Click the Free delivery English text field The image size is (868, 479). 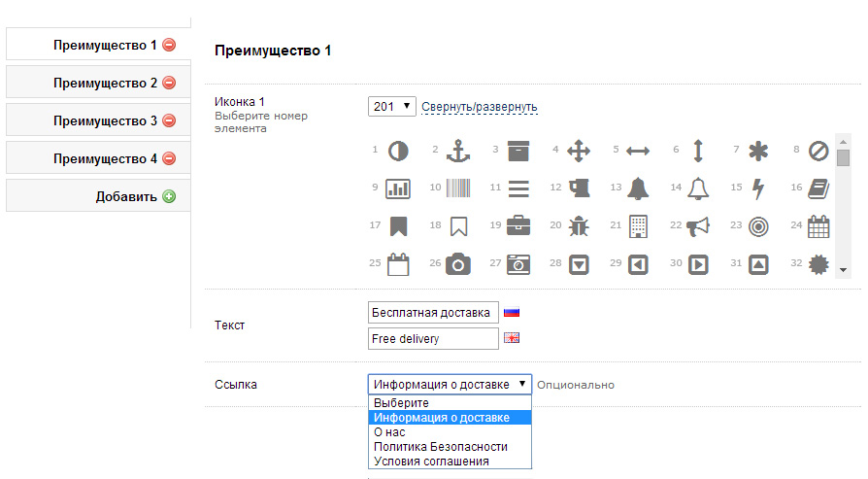(433, 338)
